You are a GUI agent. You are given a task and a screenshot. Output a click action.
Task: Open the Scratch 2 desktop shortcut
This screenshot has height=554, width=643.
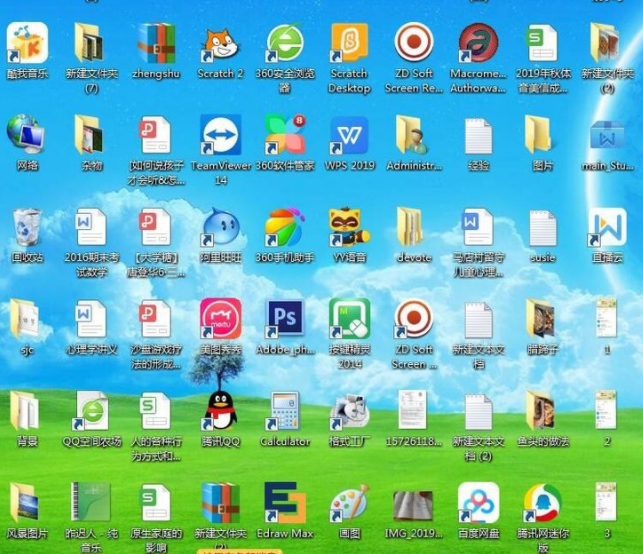[220, 45]
